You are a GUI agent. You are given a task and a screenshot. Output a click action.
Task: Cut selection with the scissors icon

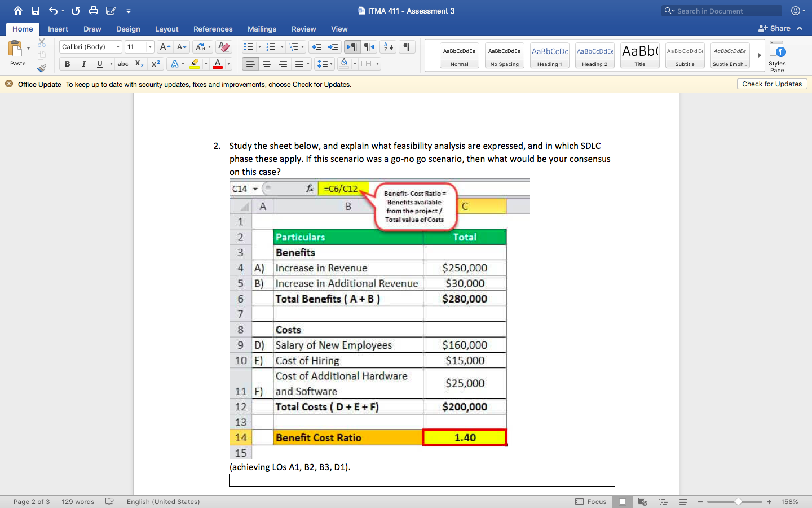[42, 43]
